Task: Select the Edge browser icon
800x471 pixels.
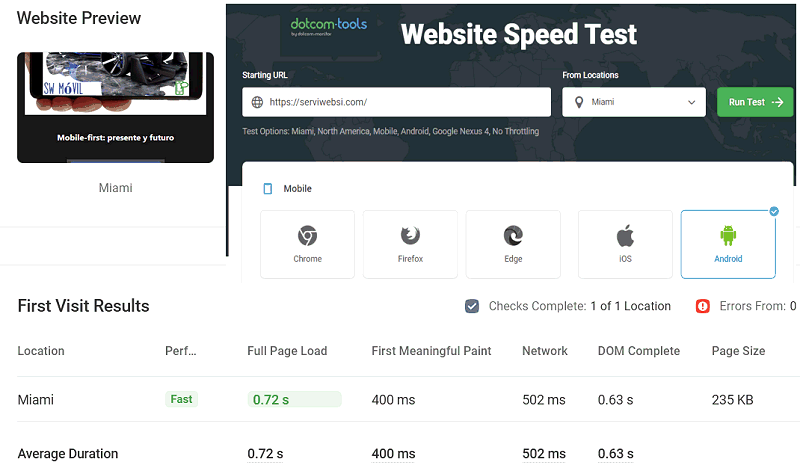Action: 513,236
